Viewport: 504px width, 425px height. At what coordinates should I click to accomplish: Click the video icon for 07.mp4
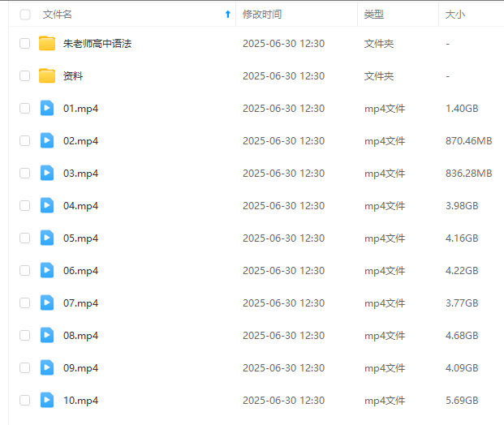[47, 303]
